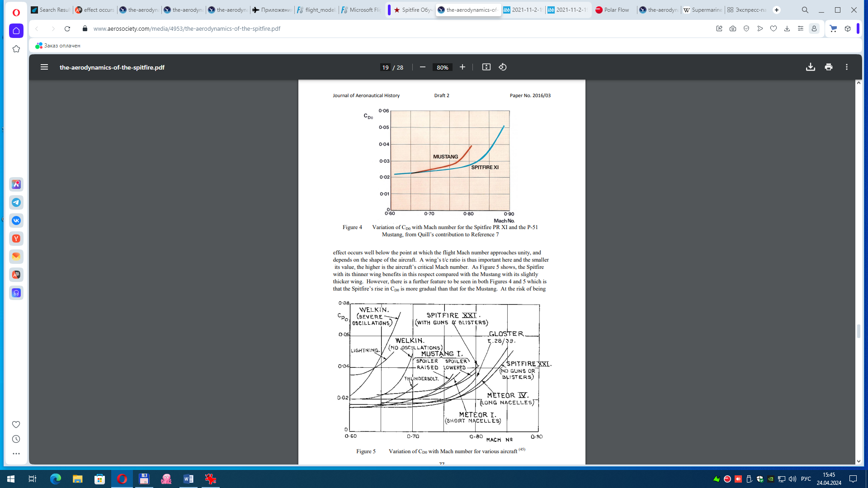Image resolution: width=868 pixels, height=488 pixels.
Task: Switch to the Supermarine Wikipedia tab
Action: (702, 10)
